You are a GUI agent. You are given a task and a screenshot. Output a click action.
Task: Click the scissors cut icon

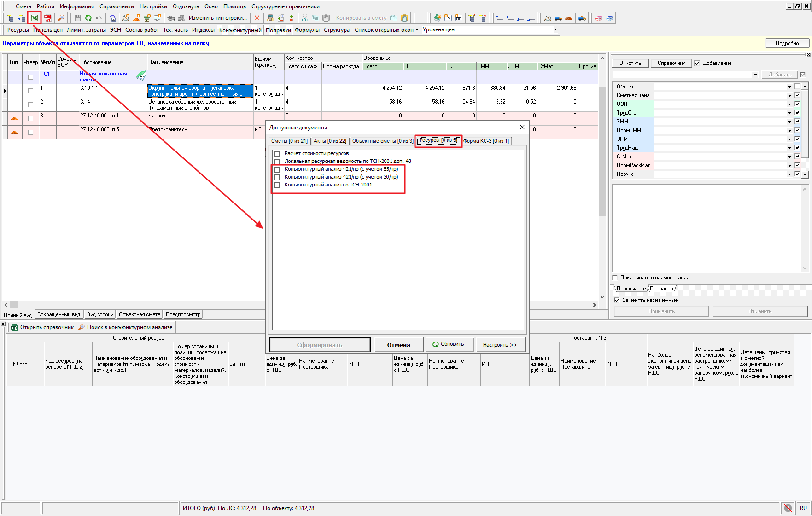coord(304,18)
